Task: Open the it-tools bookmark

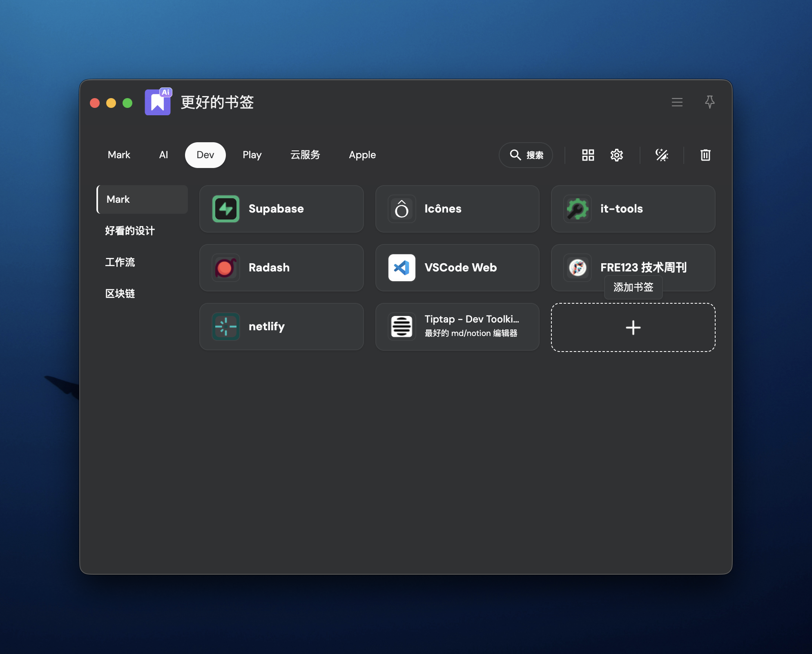Action: click(x=633, y=209)
